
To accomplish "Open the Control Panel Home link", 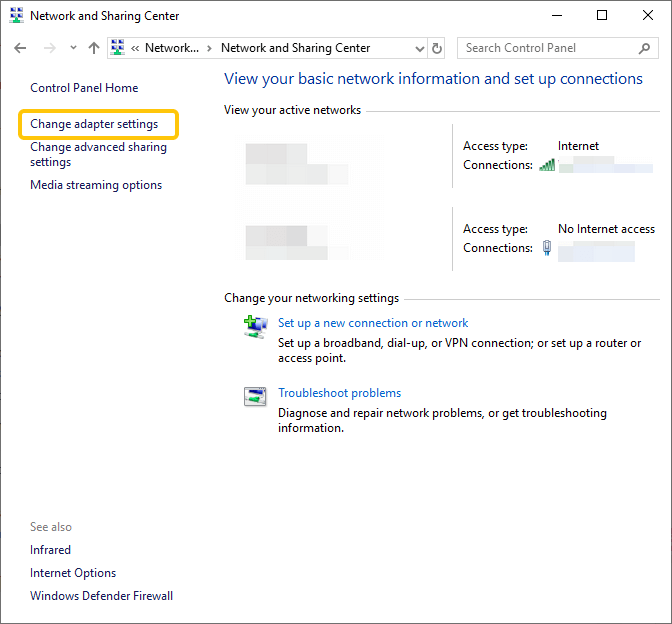I will click(x=84, y=88).
